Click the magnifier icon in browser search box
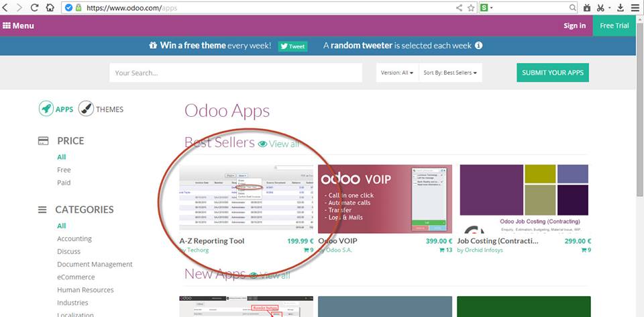This screenshot has height=317, width=644. tap(572, 7)
